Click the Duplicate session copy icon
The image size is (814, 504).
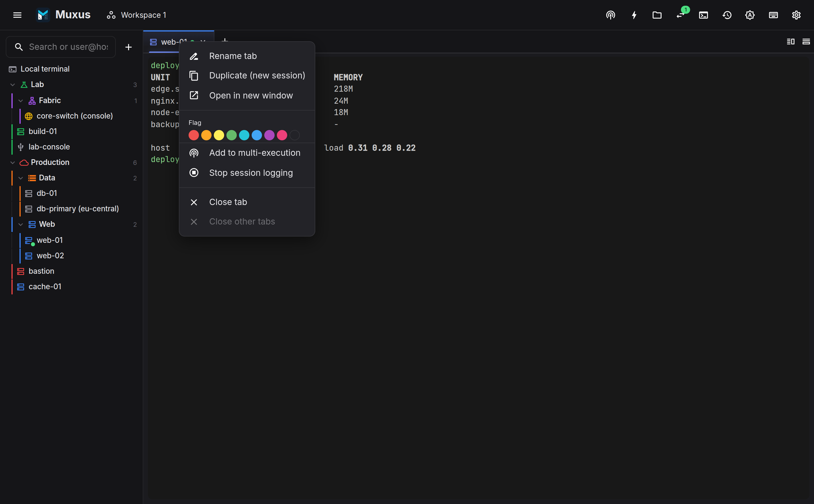(x=194, y=76)
